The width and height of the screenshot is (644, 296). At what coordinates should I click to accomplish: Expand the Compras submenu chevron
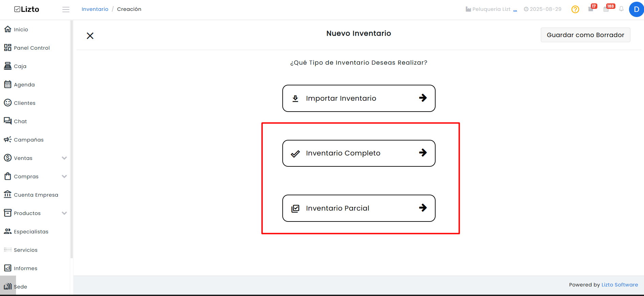click(x=64, y=176)
